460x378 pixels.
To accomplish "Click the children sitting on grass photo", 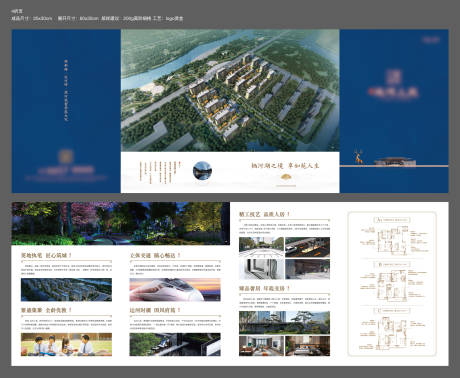I will click(66, 344).
